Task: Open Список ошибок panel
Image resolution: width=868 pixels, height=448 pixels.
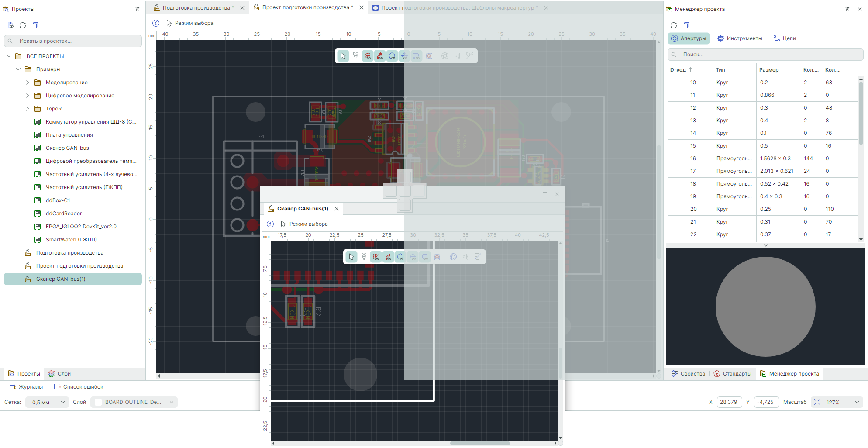Action: coord(79,387)
